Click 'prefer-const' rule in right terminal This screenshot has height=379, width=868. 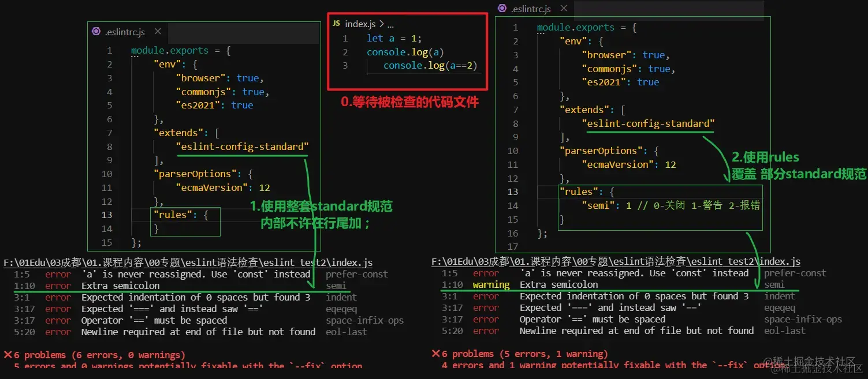(795, 273)
